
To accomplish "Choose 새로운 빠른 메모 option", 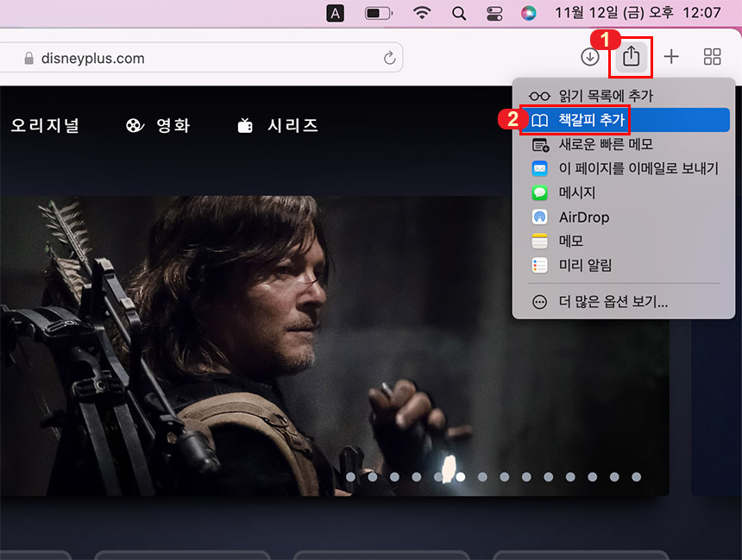I will tap(623, 144).
